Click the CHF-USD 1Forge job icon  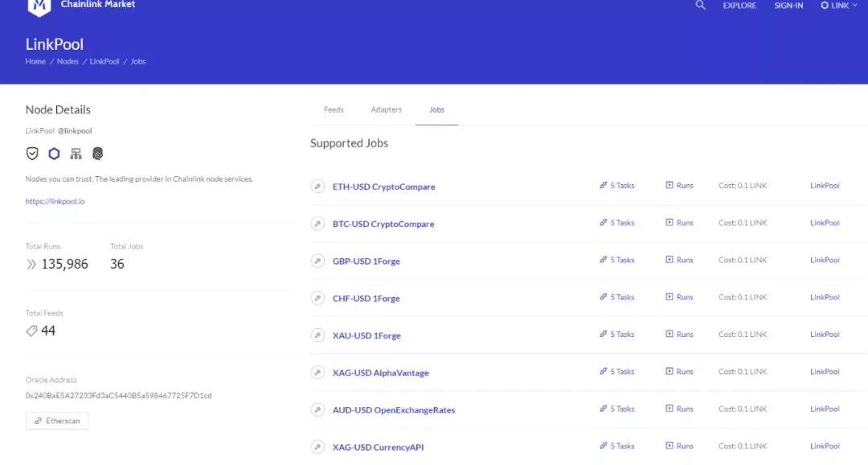317,298
